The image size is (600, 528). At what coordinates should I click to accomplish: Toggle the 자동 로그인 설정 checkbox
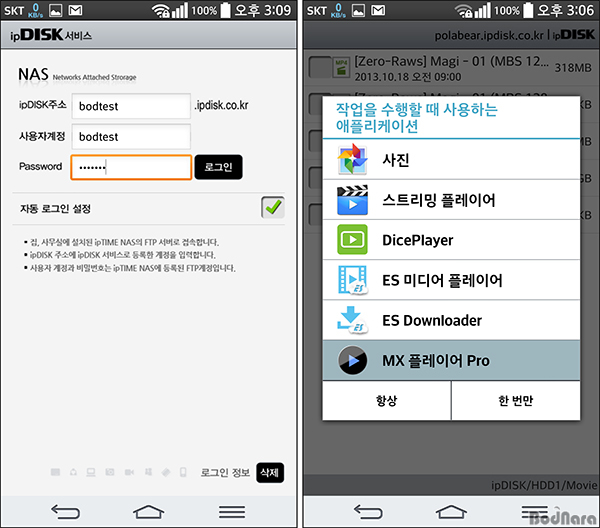click(x=273, y=207)
